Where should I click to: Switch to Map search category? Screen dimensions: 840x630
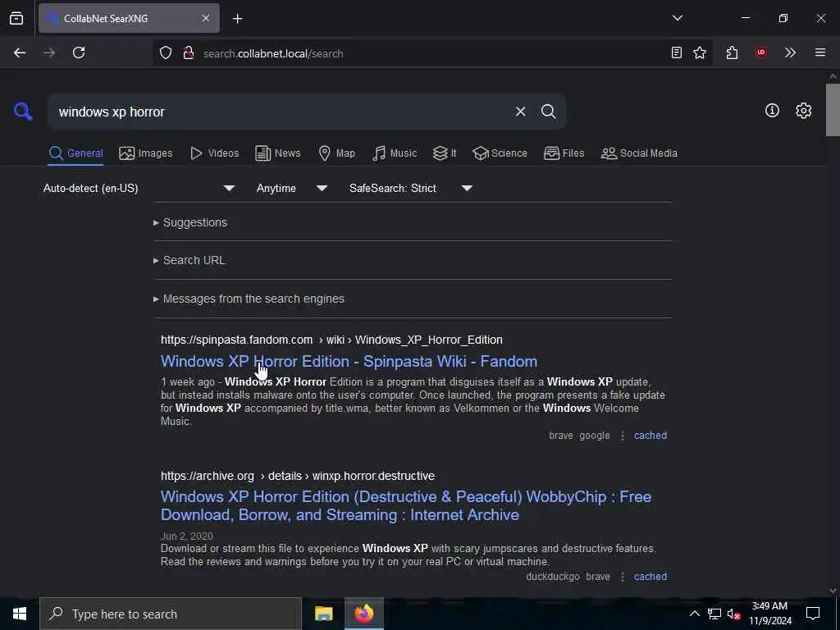pyautogui.click(x=336, y=153)
